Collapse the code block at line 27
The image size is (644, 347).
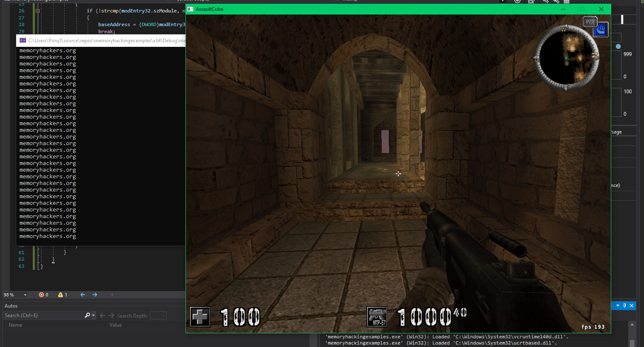[x=37, y=11]
